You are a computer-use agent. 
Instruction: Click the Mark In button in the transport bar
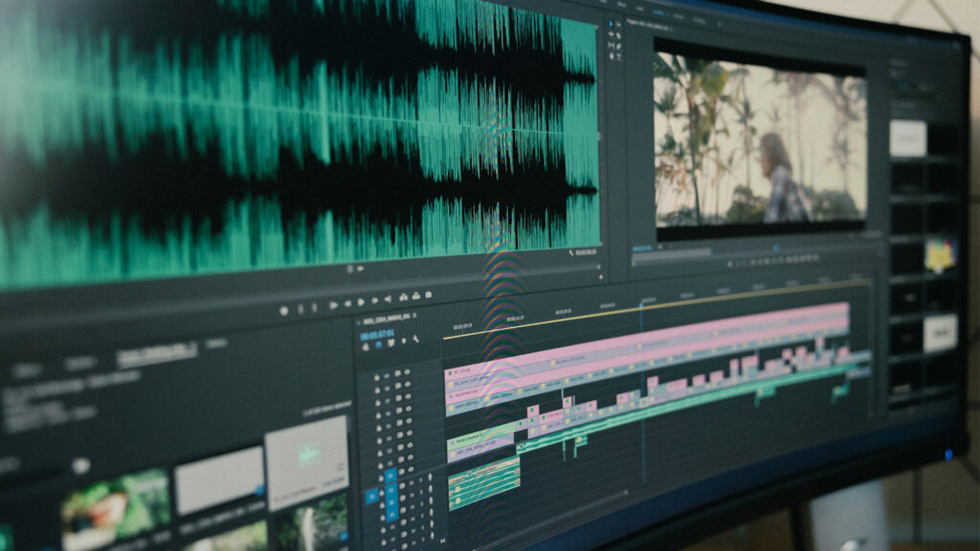tap(301, 304)
